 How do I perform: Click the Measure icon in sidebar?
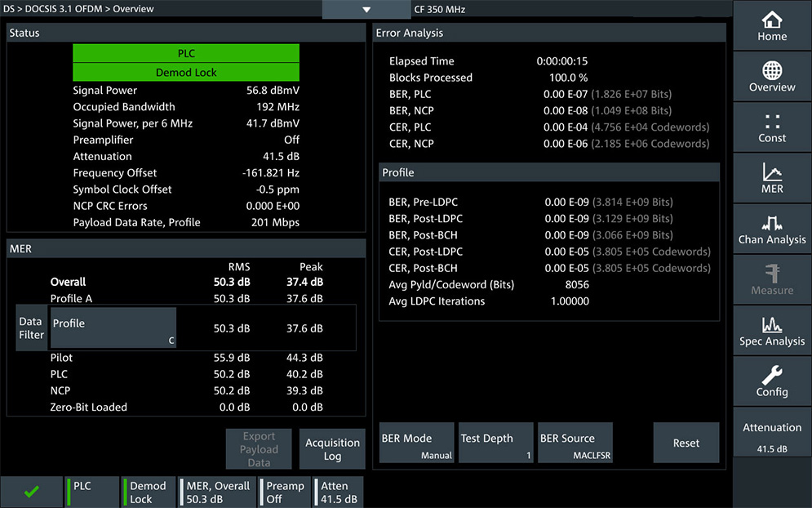point(771,280)
